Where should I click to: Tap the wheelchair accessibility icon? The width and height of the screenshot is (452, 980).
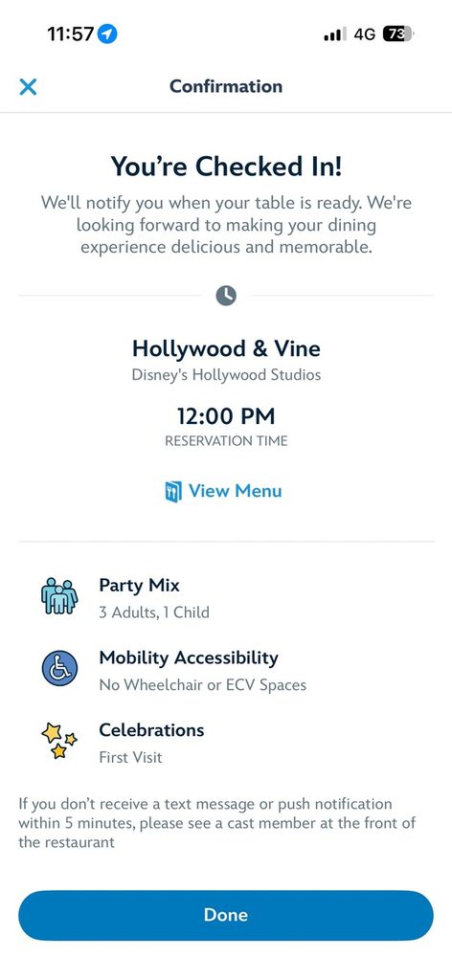59,669
